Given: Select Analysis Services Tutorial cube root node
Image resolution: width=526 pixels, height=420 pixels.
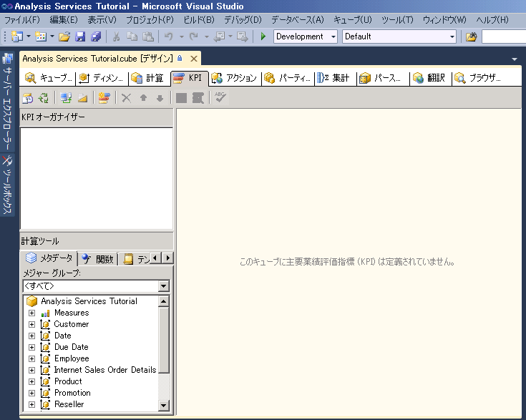Looking at the screenshot, I should [89, 301].
